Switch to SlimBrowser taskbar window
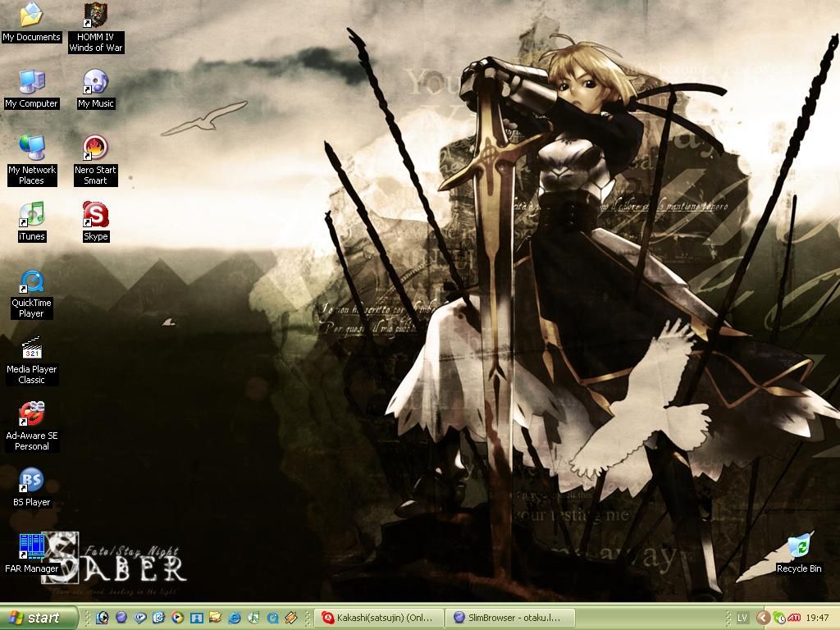The width and height of the screenshot is (840, 630). click(509, 619)
